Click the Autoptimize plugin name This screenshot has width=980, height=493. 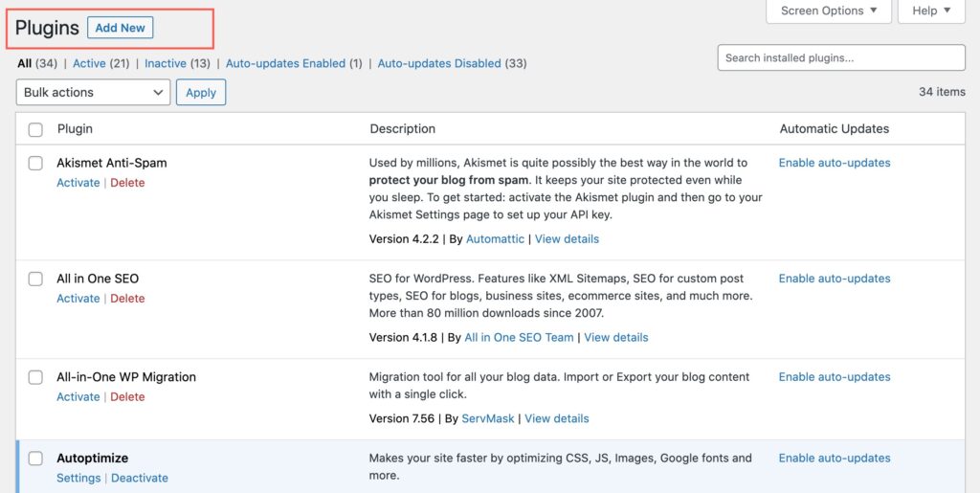(93, 458)
